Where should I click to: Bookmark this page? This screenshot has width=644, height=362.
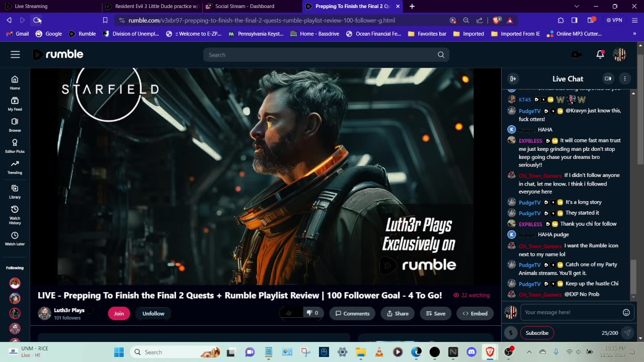pos(105,20)
